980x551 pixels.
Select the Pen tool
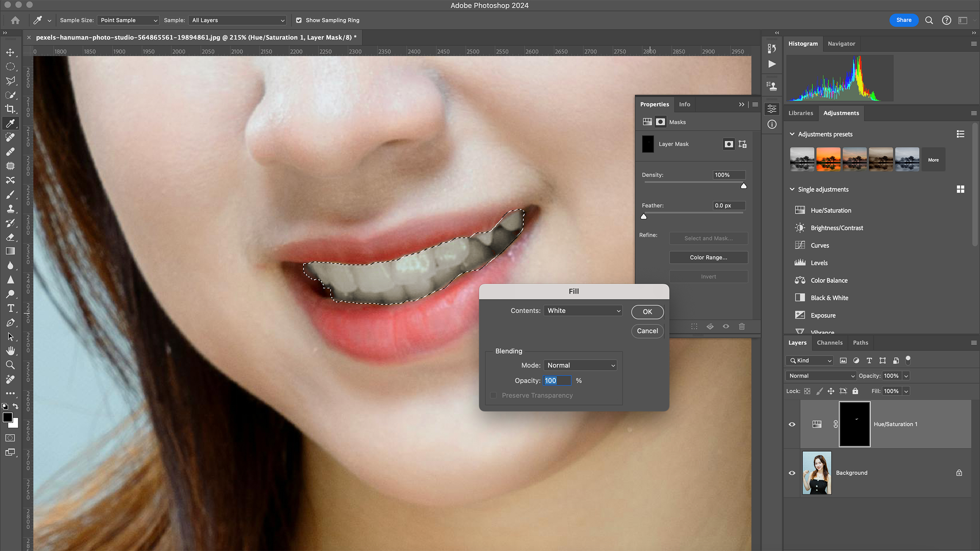pos(10,322)
